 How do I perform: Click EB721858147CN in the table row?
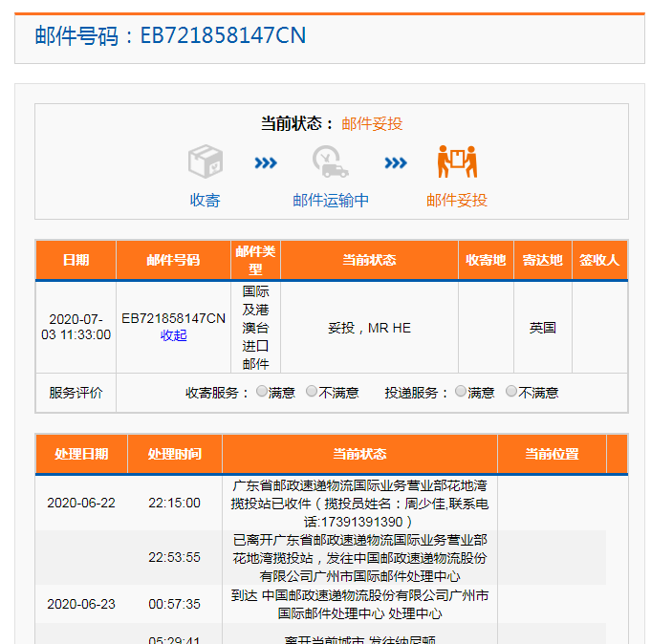pyautogui.click(x=174, y=318)
